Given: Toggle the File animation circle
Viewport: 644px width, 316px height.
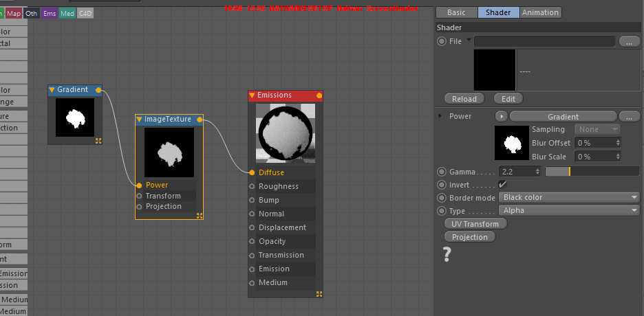Looking at the screenshot, I should pos(442,41).
